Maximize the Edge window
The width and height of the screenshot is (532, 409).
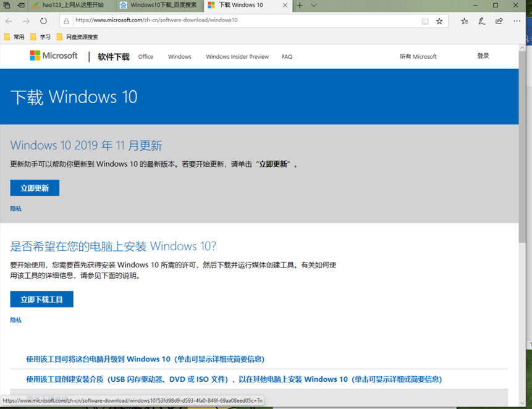(x=496, y=6)
